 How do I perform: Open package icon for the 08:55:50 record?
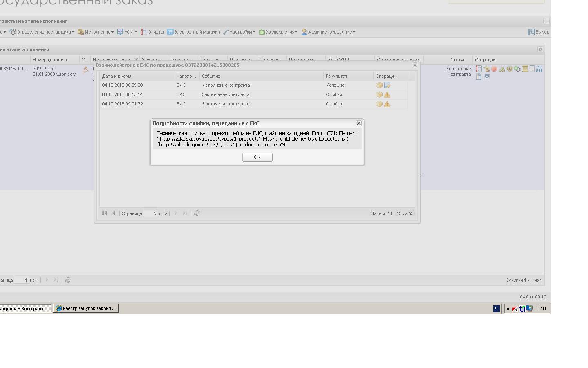pyautogui.click(x=379, y=85)
